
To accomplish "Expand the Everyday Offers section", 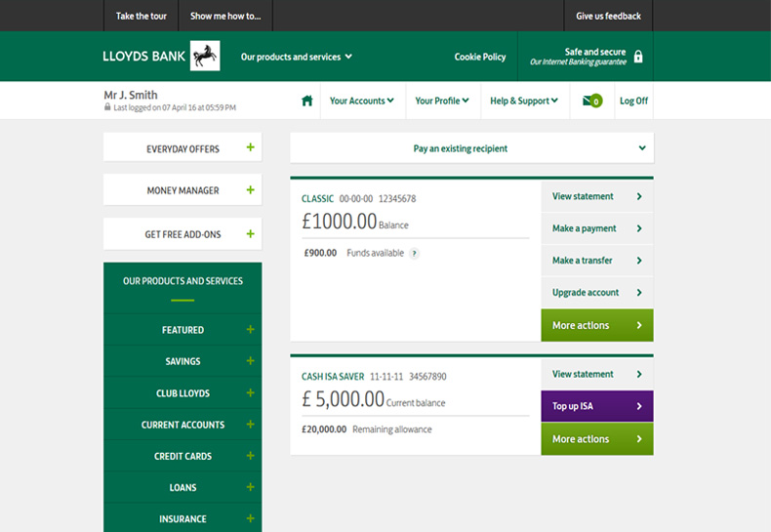I will 183,147.
